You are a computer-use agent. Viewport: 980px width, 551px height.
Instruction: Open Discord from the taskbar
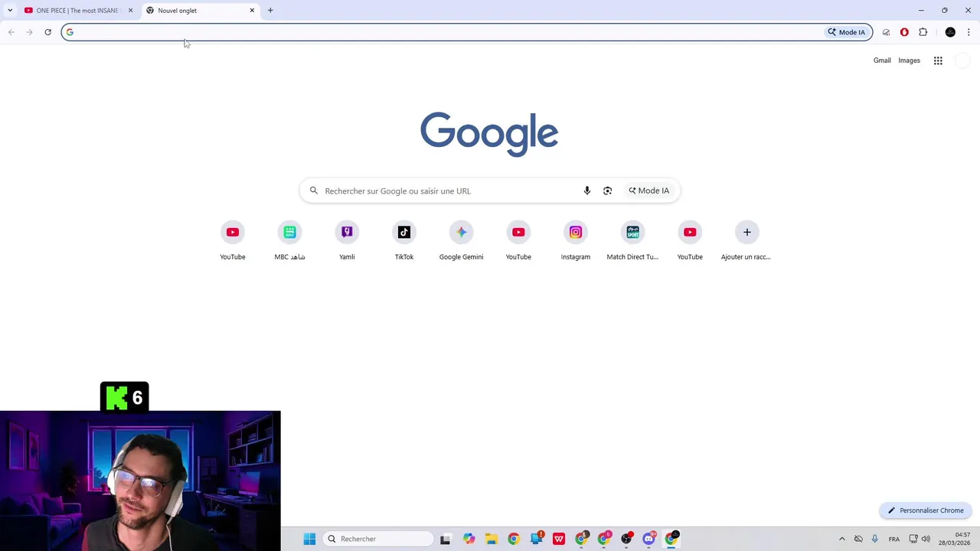(x=649, y=539)
